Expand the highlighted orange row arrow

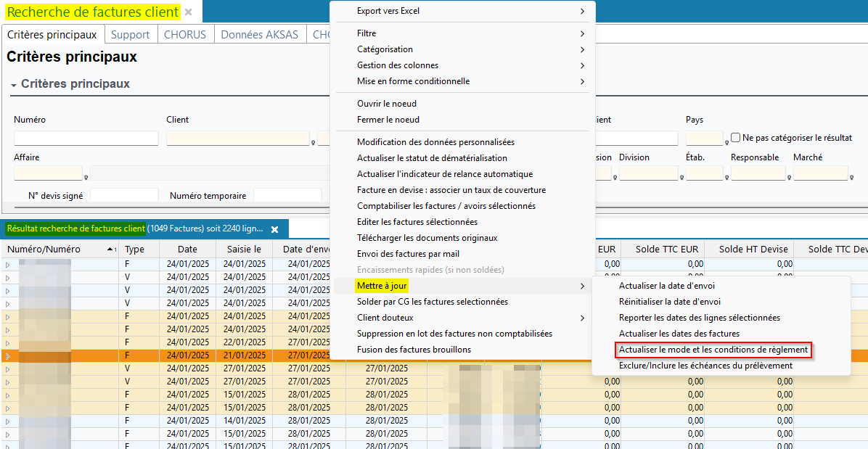point(8,356)
